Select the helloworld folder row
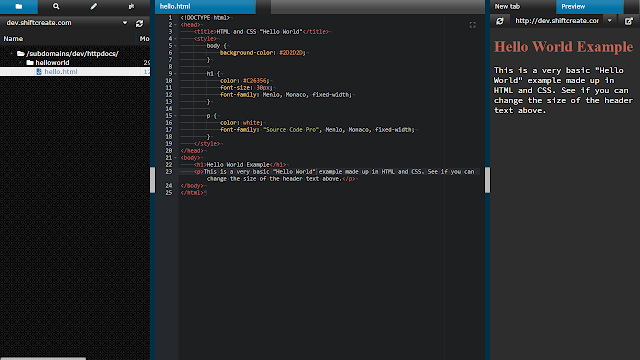 (x=75, y=62)
